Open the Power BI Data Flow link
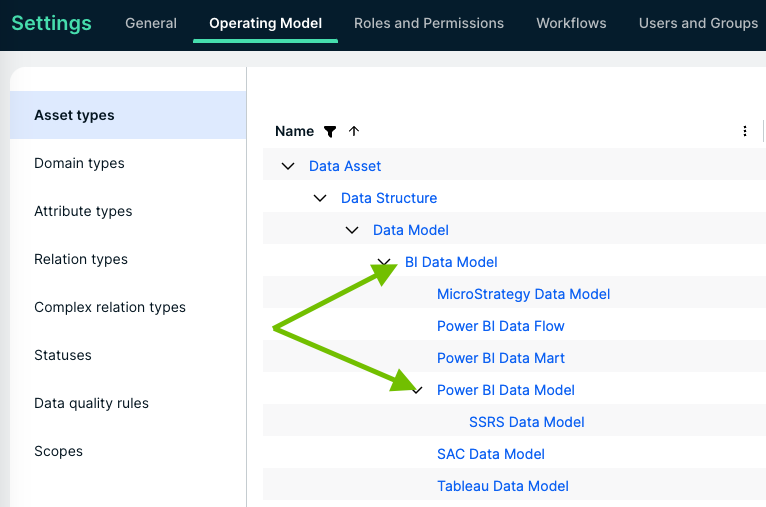This screenshot has height=507, width=766. (x=500, y=326)
